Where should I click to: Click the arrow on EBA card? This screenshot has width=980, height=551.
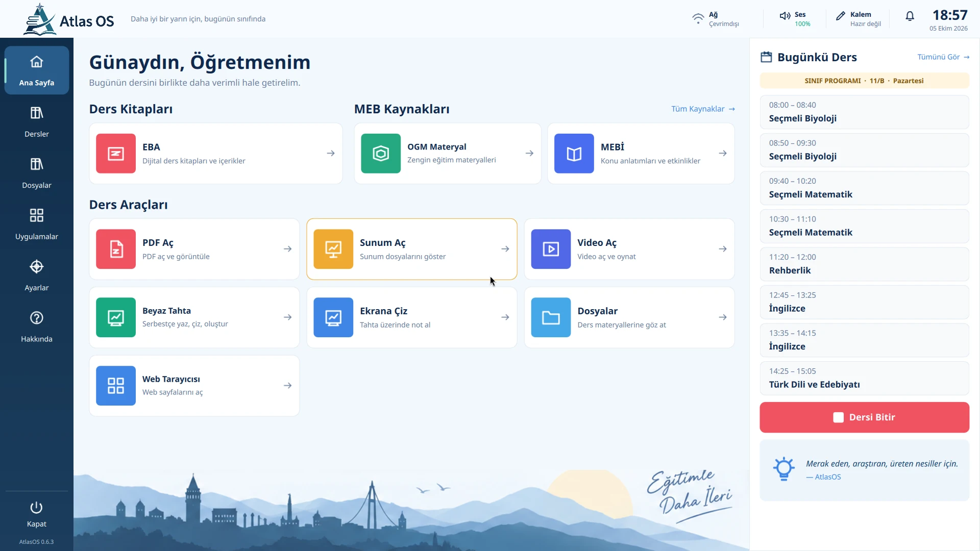pos(331,154)
